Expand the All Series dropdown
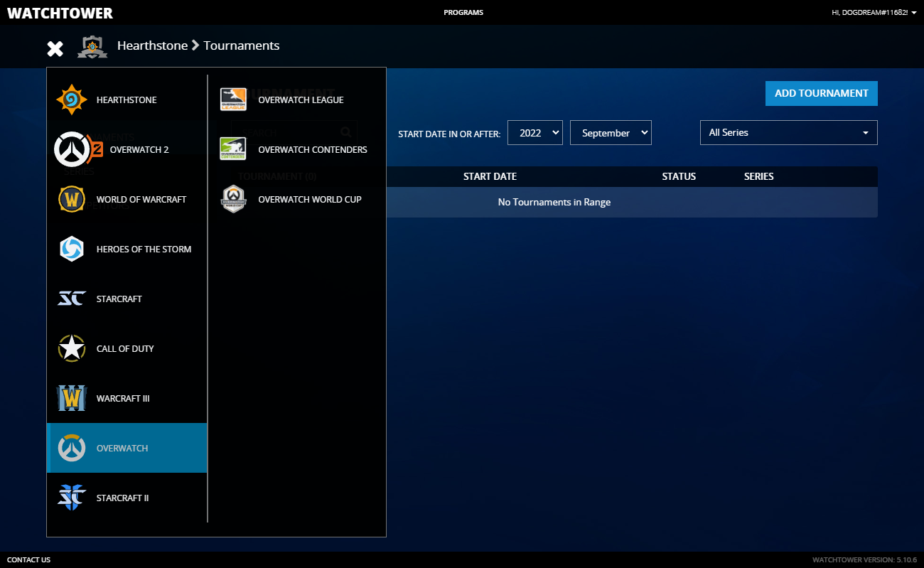 [789, 133]
